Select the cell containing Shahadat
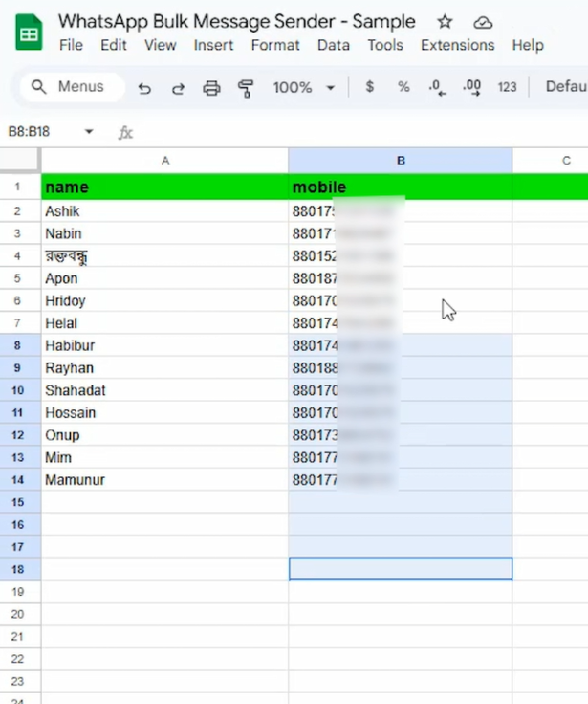The height and width of the screenshot is (704, 588). click(164, 390)
